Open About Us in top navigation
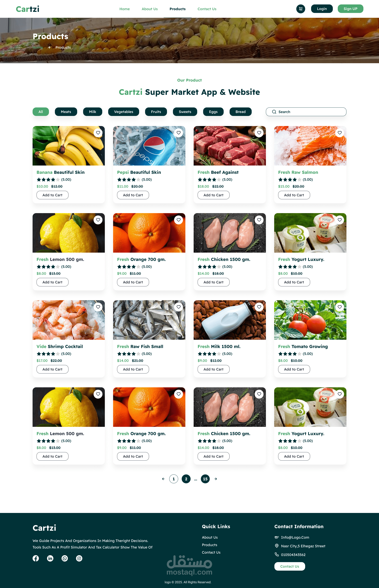The image size is (379, 588). (x=150, y=9)
